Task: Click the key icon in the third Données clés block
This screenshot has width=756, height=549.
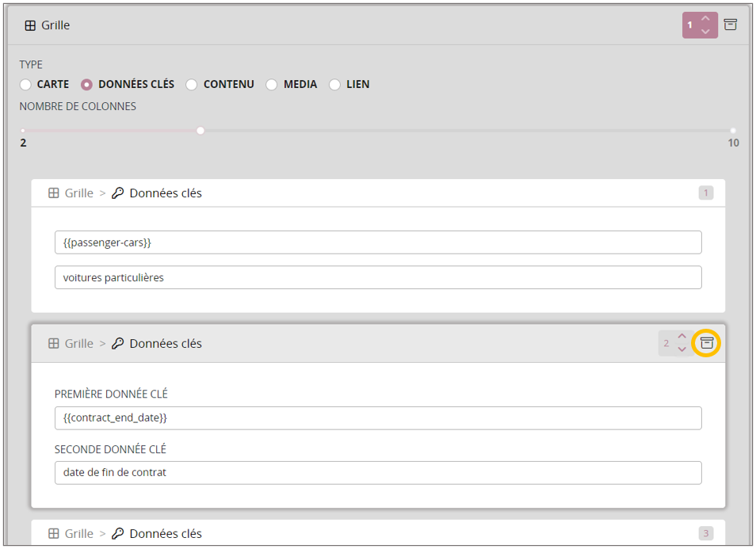Action: pos(118,534)
